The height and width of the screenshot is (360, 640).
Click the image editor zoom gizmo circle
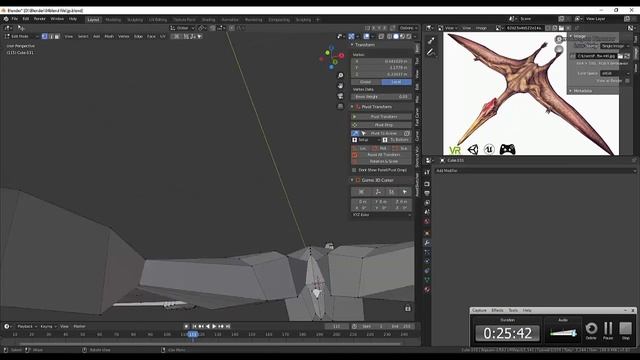tap(559, 39)
